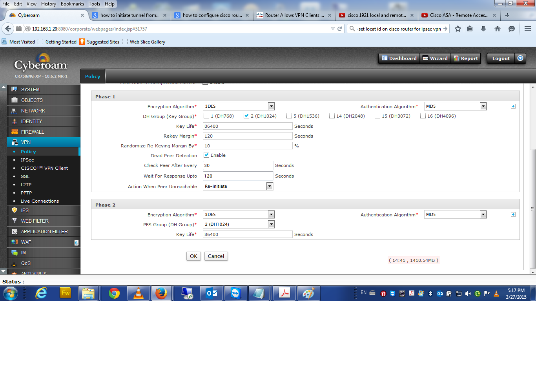Open Firefox downloads arrow icon
Screen dimensions: 536x392
click(483, 29)
